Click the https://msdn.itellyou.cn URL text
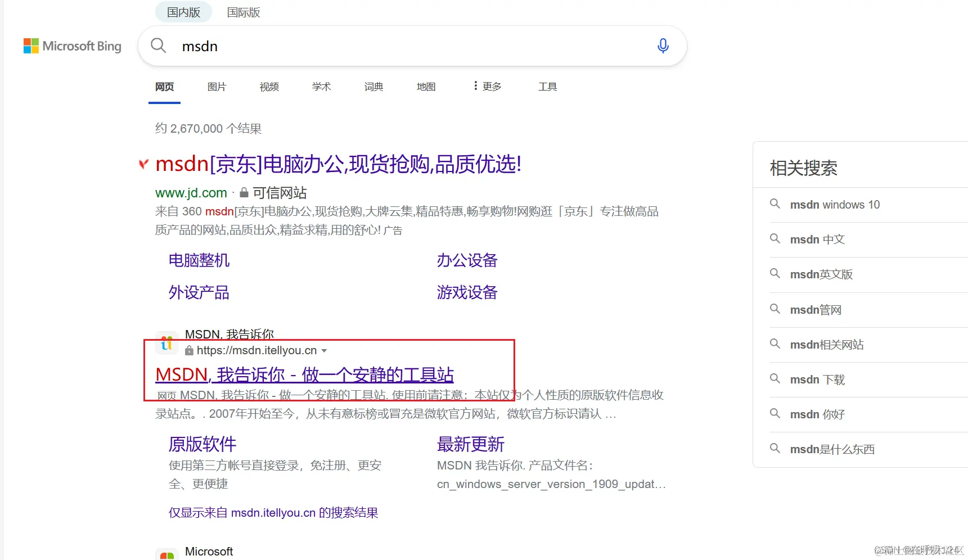Image resolution: width=968 pixels, height=560 pixels. (257, 350)
